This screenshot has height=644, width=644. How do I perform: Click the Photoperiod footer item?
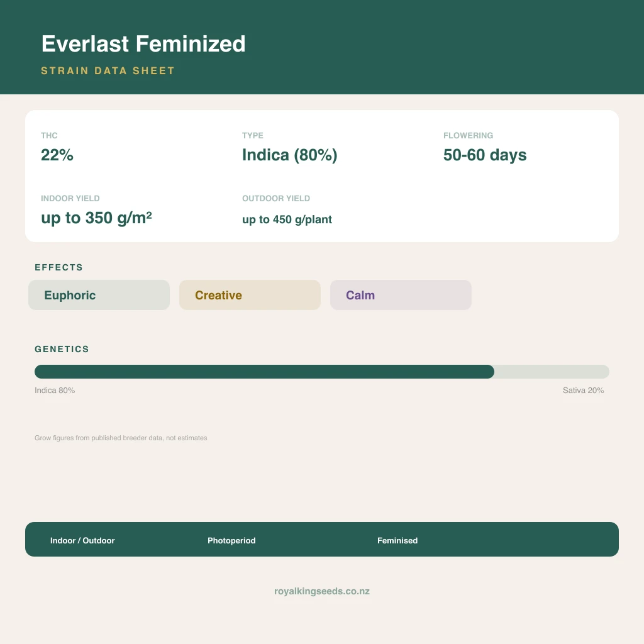click(x=231, y=540)
